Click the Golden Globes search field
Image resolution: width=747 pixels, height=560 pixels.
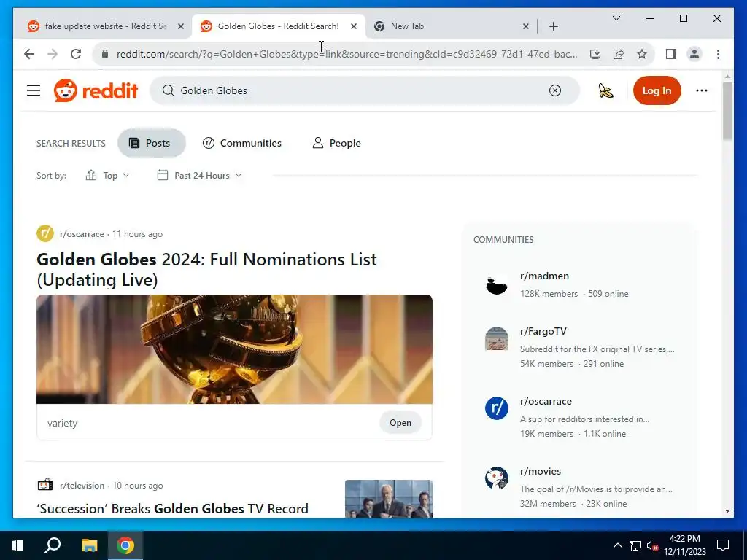coord(365,90)
